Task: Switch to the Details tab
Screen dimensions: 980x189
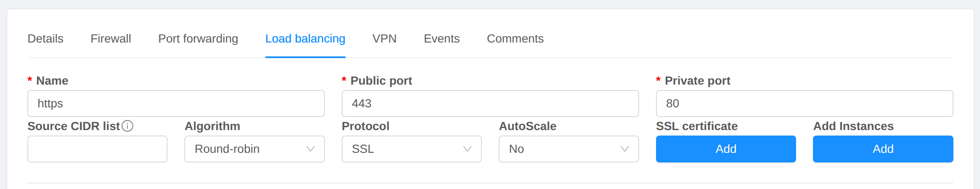Action: 46,39
